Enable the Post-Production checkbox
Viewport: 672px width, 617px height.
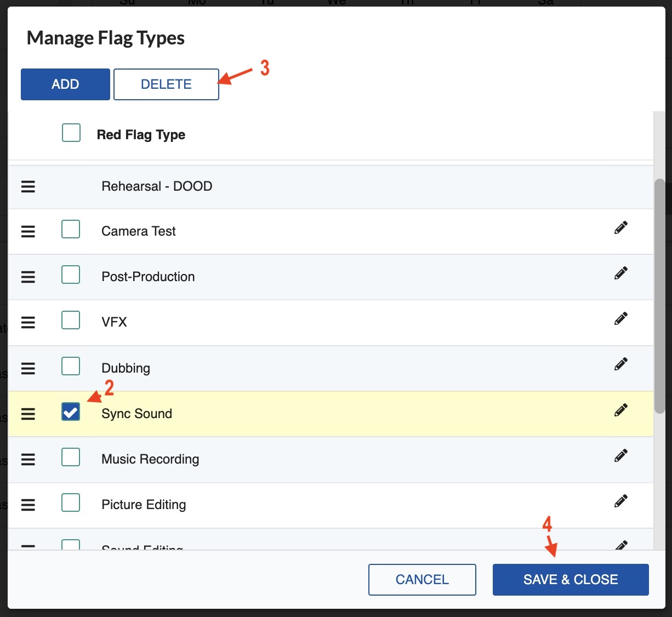pyautogui.click(x=71, y=275)
